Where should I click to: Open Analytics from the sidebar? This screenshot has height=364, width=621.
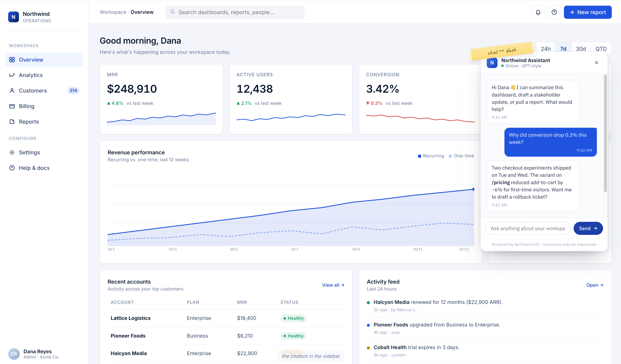point(31,75)
